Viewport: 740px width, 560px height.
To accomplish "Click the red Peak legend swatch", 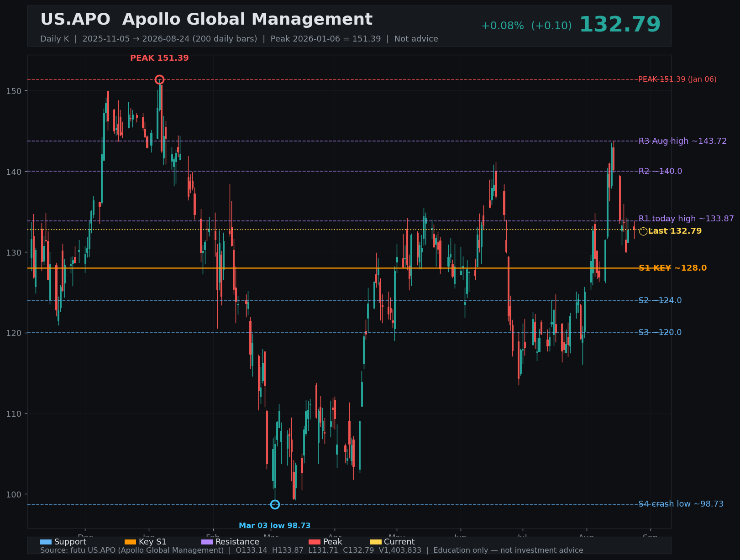I will click(x=315, y=542).
